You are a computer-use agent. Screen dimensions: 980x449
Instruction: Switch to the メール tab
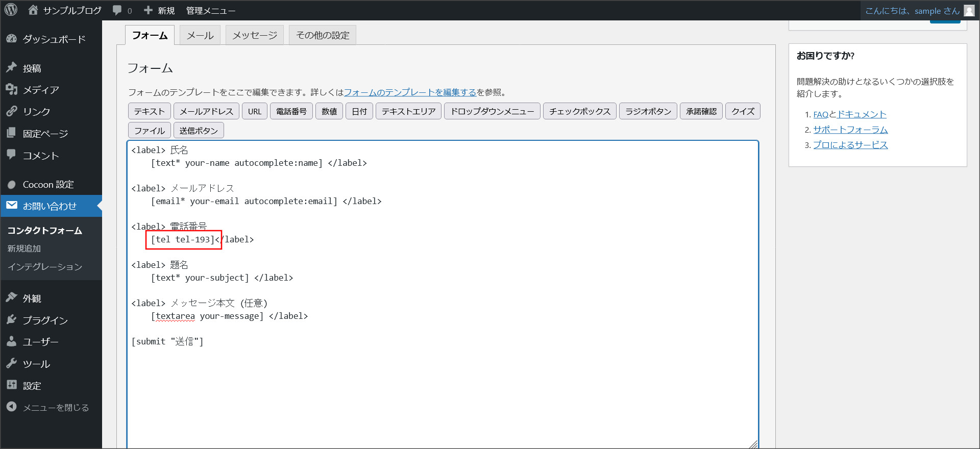click(200, 35)
